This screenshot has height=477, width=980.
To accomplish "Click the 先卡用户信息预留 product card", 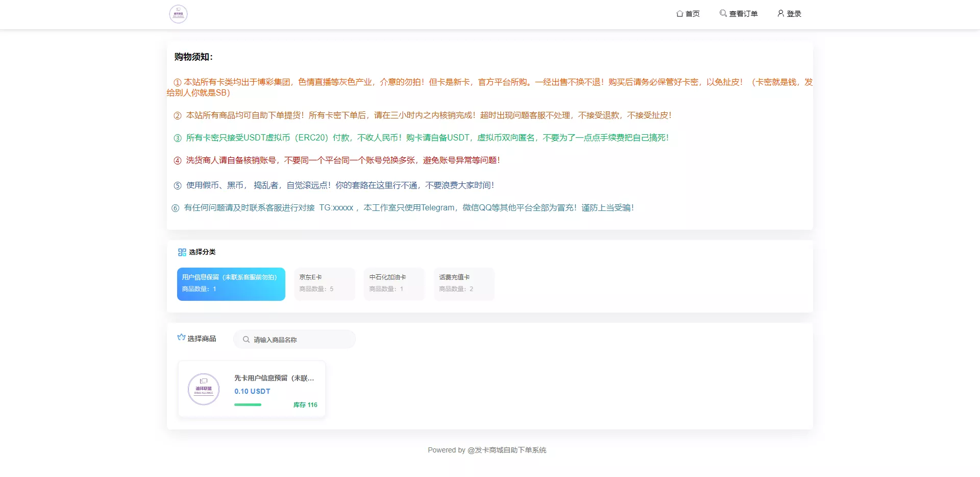I will tap(251, 389).
